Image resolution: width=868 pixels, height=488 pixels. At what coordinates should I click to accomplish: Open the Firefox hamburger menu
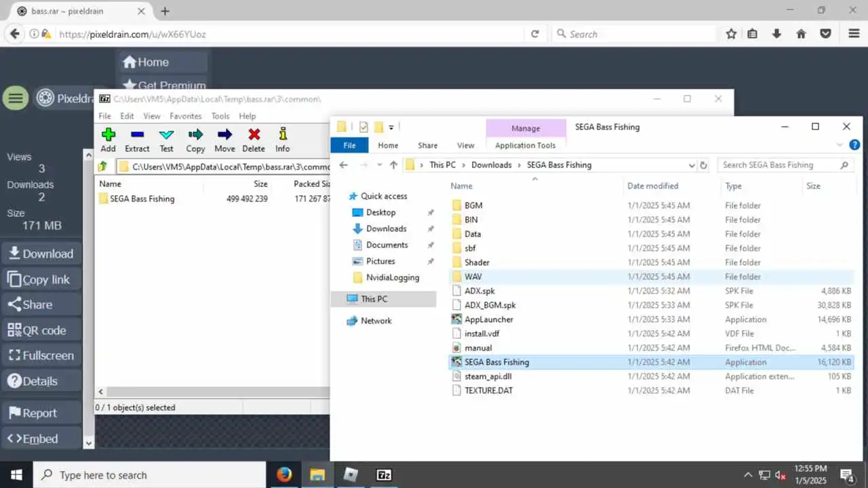tap(854, 34)
